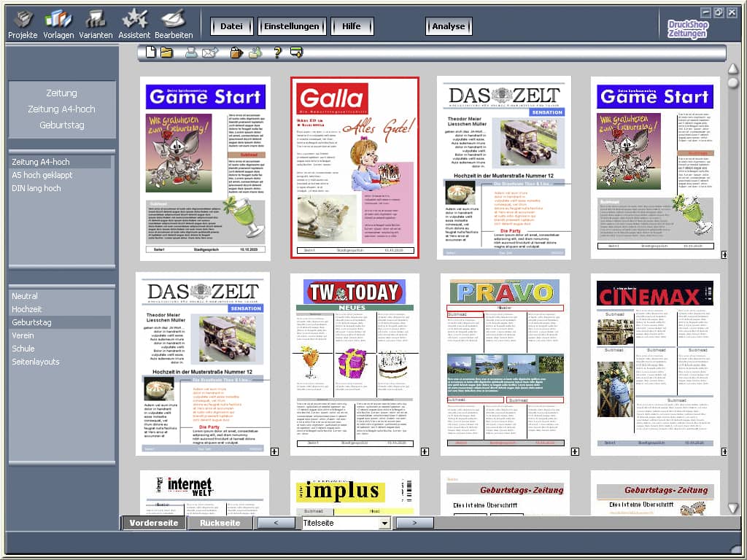The image size is (747, 560).
Task: Go to next page with the > button
Action: 414,523
